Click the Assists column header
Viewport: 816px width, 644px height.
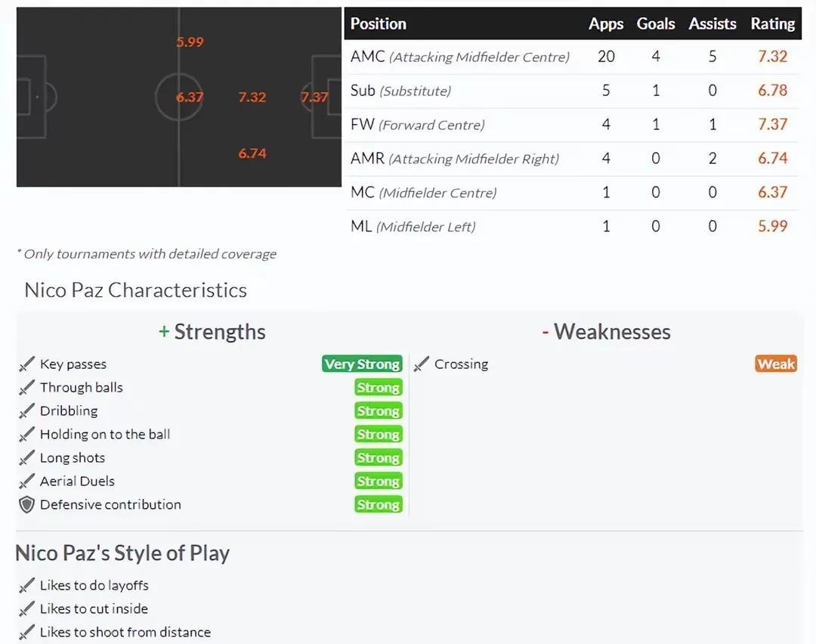(712, 24)
